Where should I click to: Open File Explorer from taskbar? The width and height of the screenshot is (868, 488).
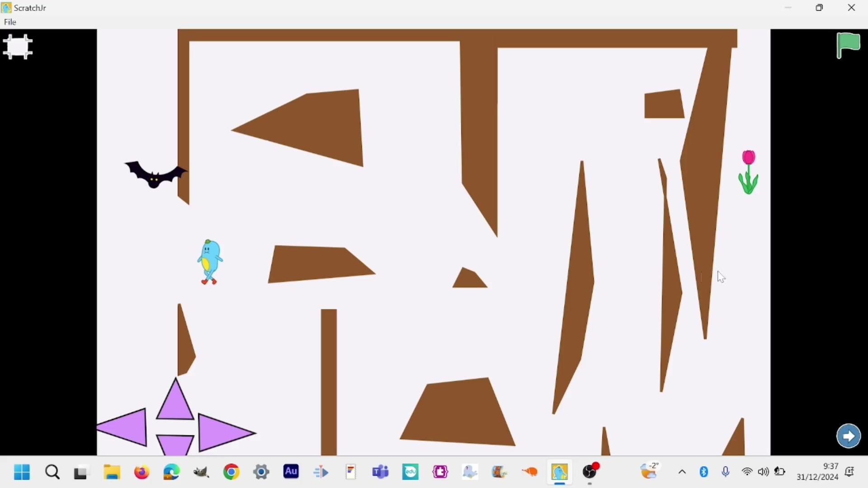[x=112, y=472]
